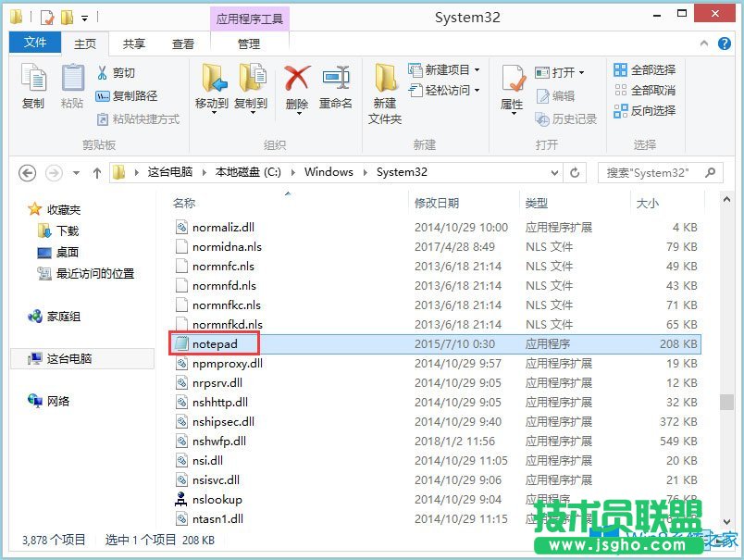Click the 剪切 (Cut) icon
This screenshot has height=560, width=744.
pos(112,72)
